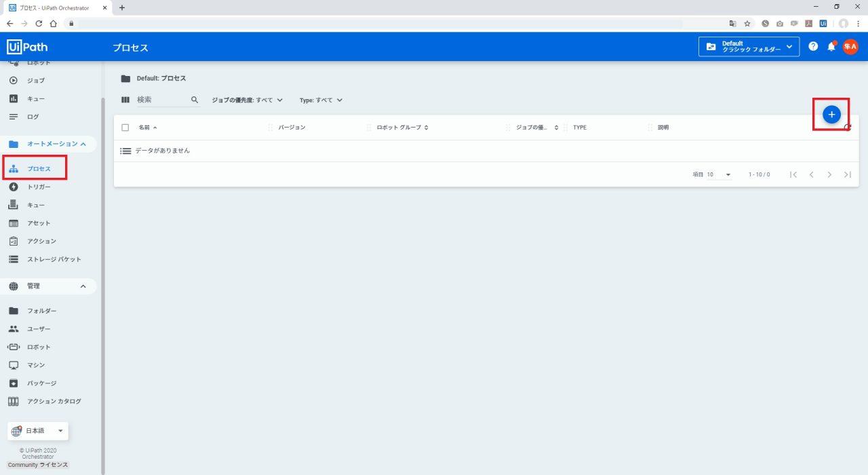The height and width of the screenshot is (475, 868).
Task: Go to next page of results
Action: pos(829,174)
